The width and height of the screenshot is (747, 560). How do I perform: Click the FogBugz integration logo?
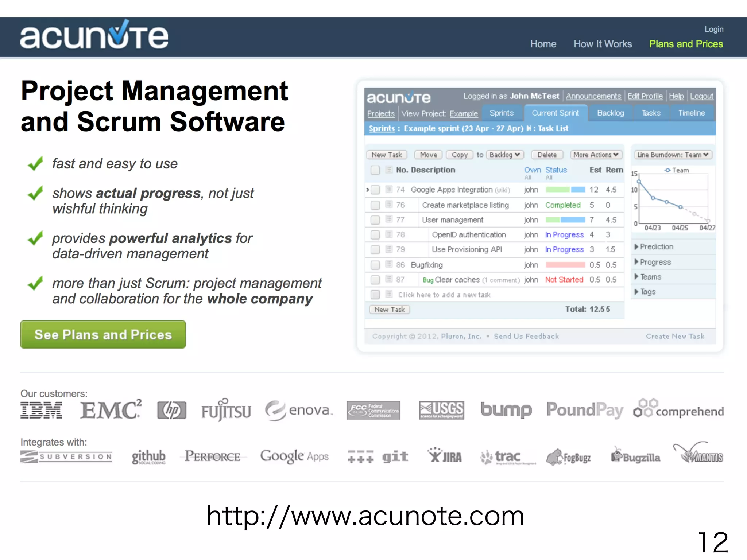coord(568,457)
